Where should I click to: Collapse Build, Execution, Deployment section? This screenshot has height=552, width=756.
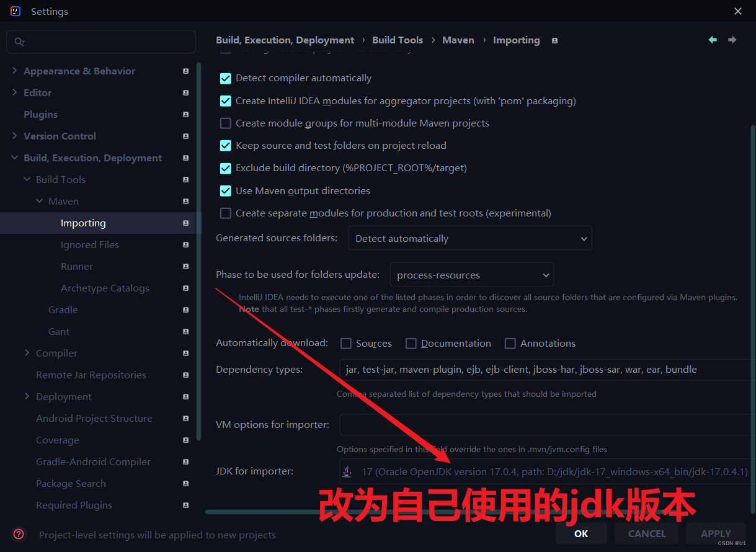coord(15,158)
